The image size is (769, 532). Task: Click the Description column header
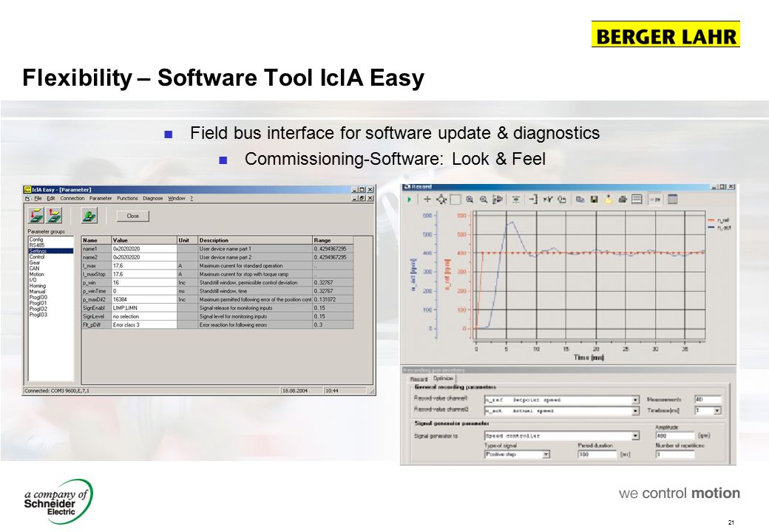(x=255, y=240)
